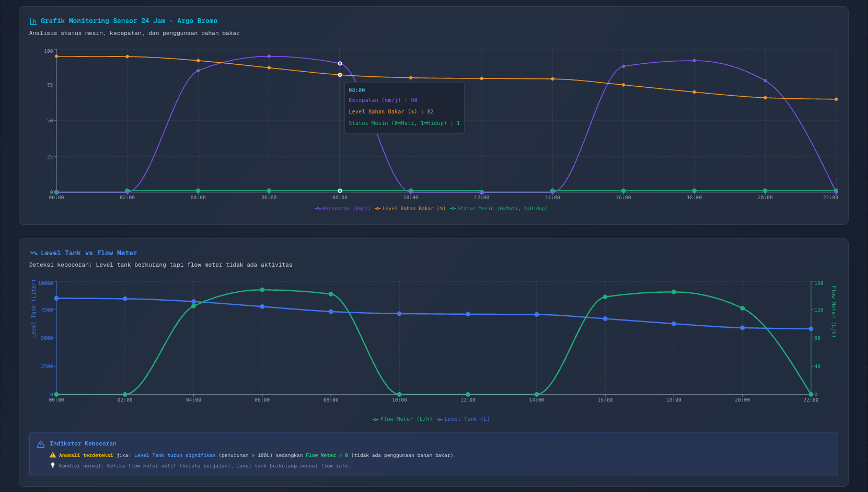The width and height of the screenshot is (868, 492).
Task: Click the triangle alert icon beside Indikator Kebocoran
Action: [41, 444]
